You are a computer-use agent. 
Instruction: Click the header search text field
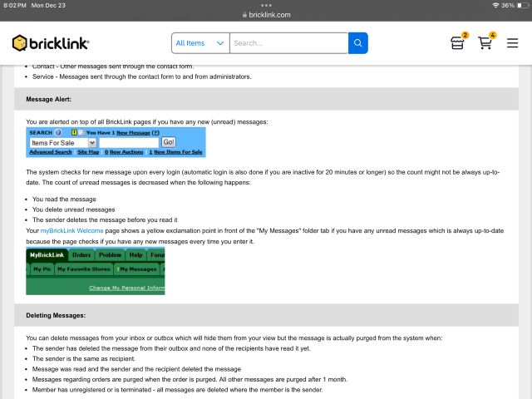tap(288, 43)
